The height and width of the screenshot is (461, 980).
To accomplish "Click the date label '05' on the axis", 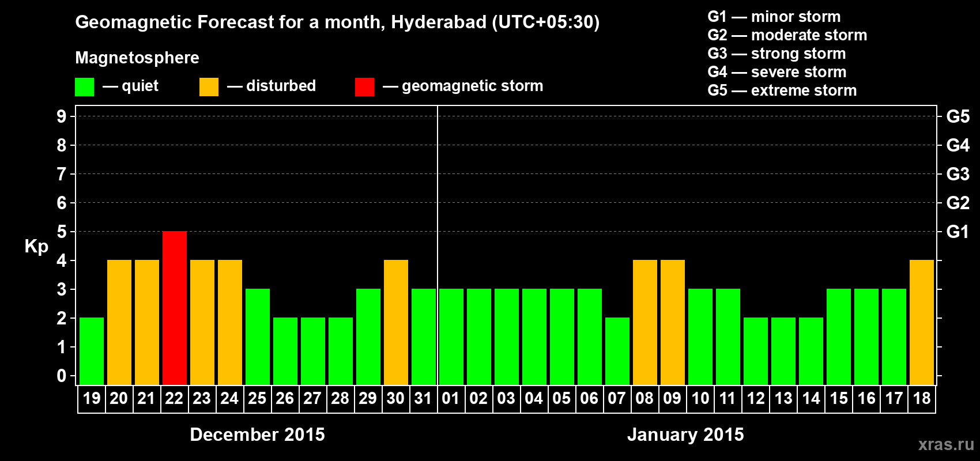I will pyautogui.click(x=562, y=398).
